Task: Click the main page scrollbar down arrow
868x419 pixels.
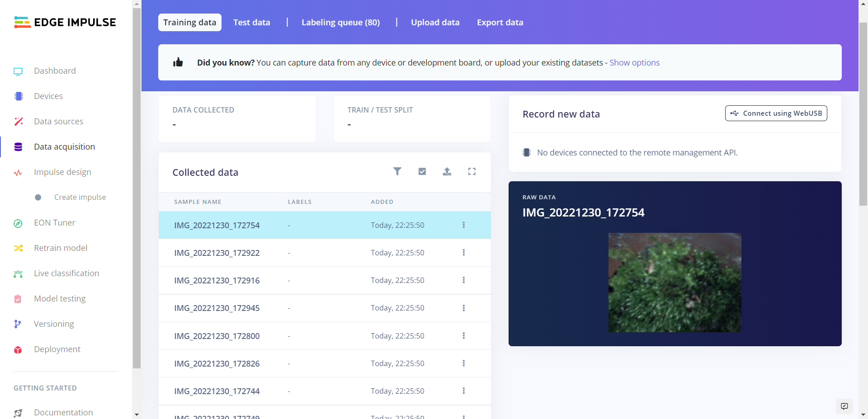Action: coord(863,414)
